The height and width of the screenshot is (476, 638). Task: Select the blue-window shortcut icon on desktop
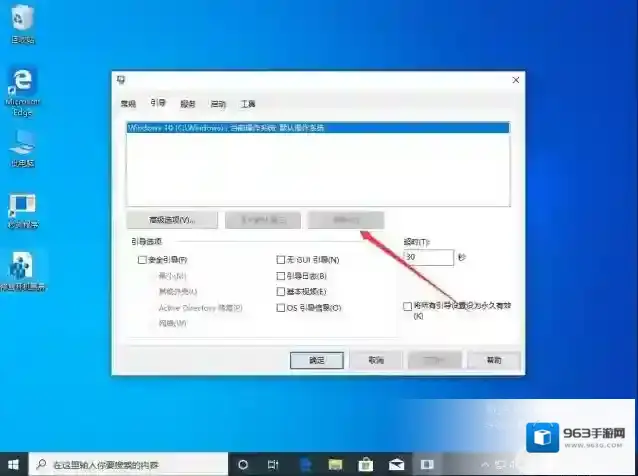[x=22, y=211]
